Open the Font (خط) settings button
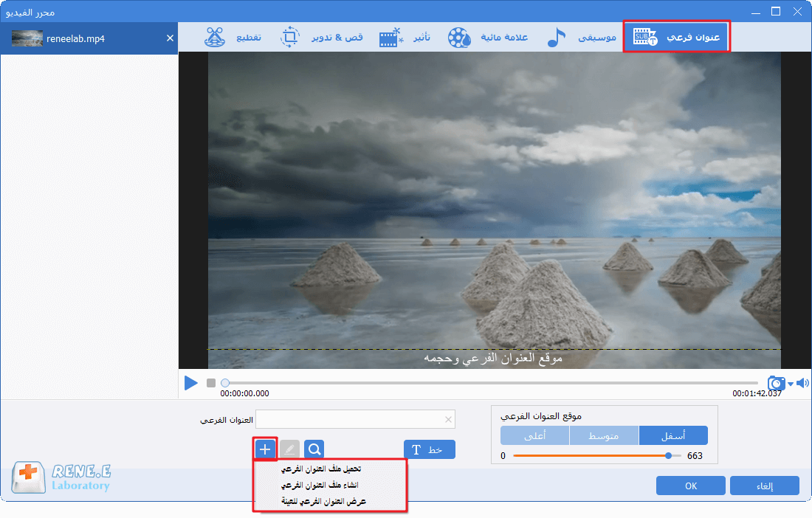Viewport: 812px width, 518px height. pos(430,449)
